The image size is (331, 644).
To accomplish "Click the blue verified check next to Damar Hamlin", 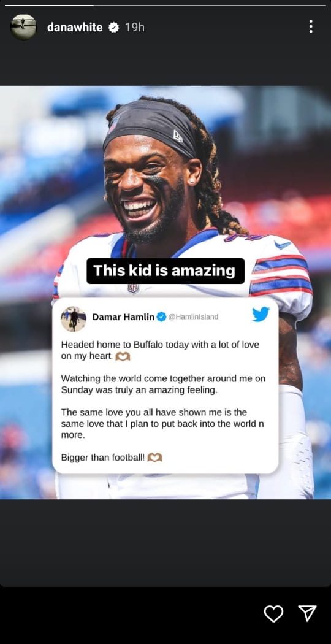I will click(161, 316).
